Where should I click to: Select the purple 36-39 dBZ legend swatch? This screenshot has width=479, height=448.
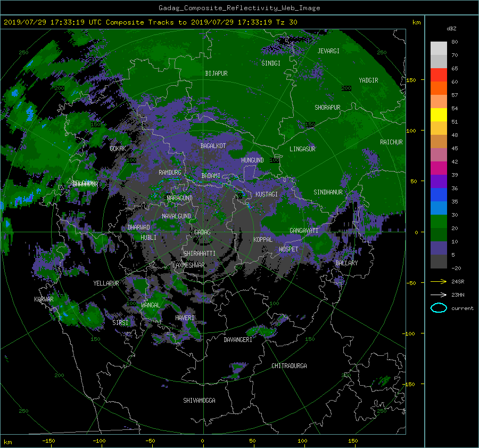(439, 182)
